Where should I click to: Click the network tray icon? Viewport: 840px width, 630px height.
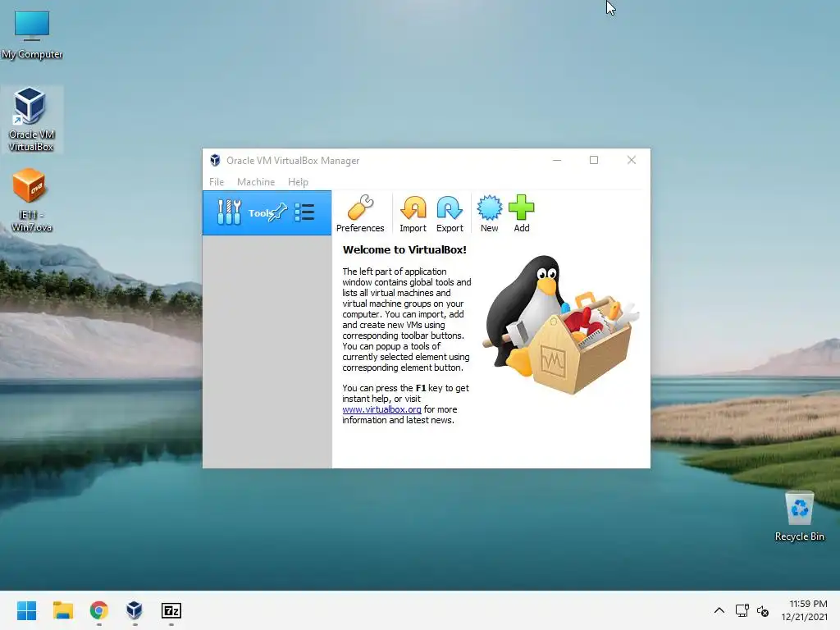[742, 610]
